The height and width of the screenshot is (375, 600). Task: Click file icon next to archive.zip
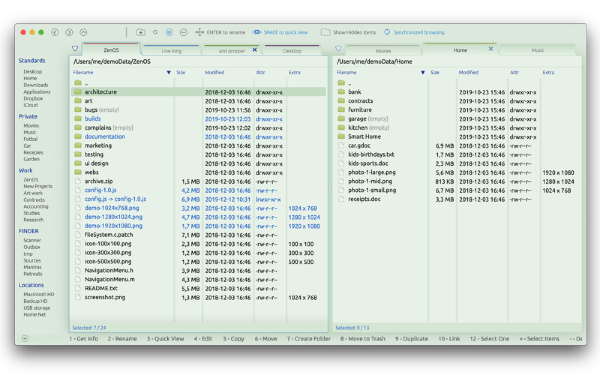click(x=78, y=181)
